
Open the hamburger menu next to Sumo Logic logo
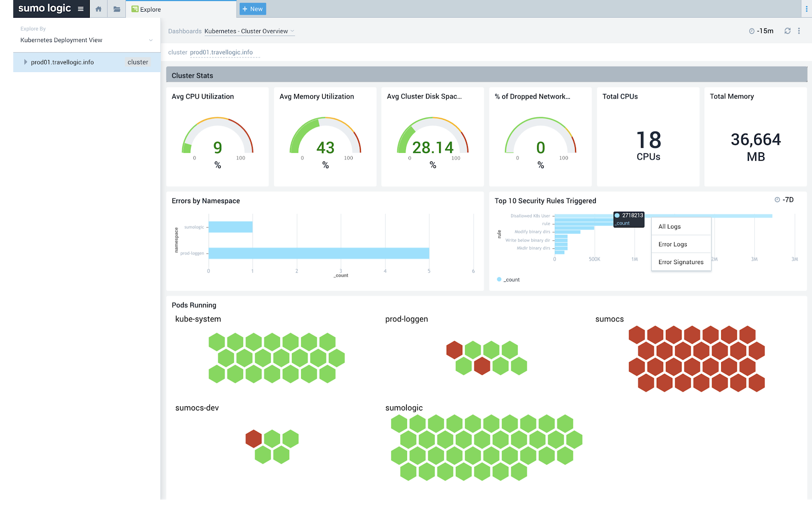click(x=80, y=9)
